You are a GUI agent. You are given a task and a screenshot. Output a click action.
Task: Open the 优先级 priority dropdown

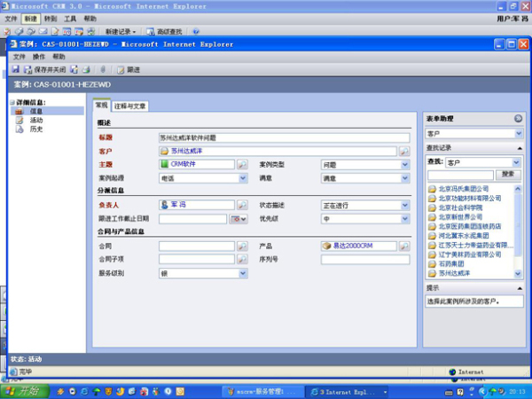click(x=404, y=219)
